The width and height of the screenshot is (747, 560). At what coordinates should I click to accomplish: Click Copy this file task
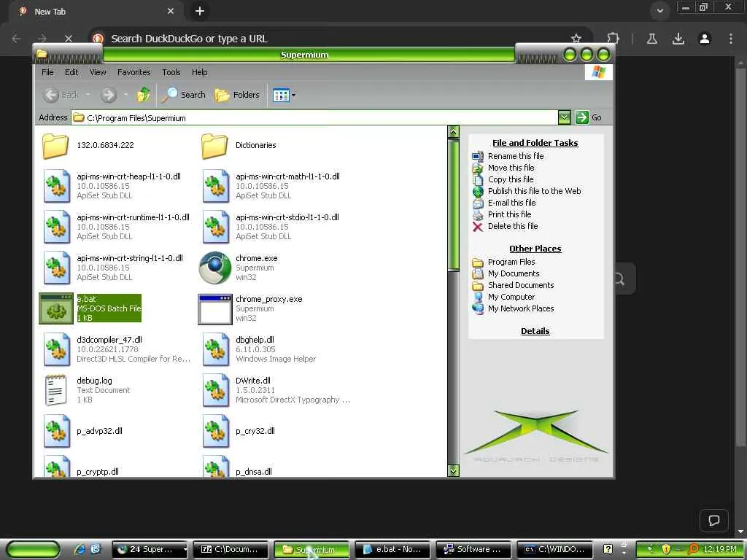pos(511,179)
